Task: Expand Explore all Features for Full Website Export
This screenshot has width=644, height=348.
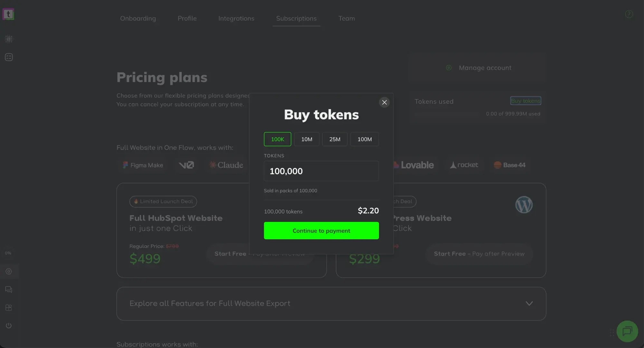Action: point(331,304)
